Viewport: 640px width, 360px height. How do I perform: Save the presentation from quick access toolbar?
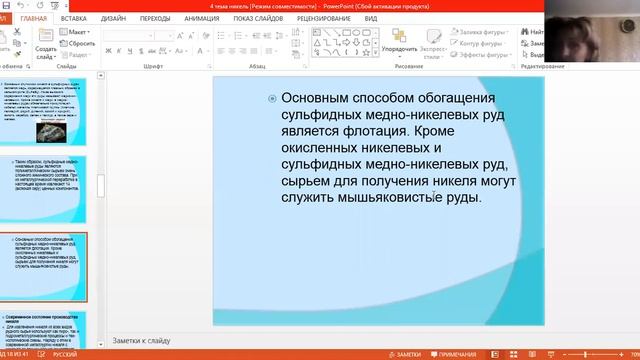pos(6,6)
